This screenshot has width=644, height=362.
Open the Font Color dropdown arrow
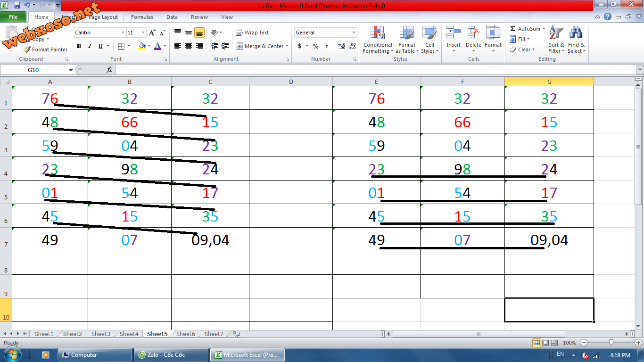click(x=165, y=46)
